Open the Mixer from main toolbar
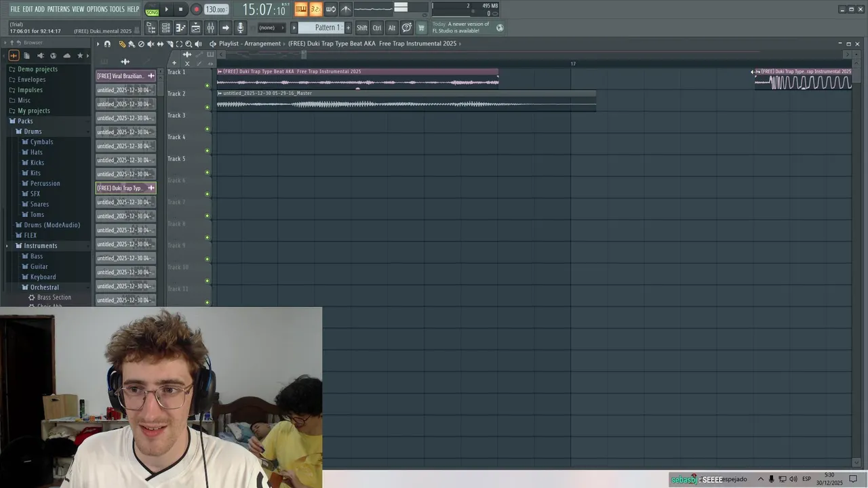The image size is (868, 488). [x=210, y=28]
